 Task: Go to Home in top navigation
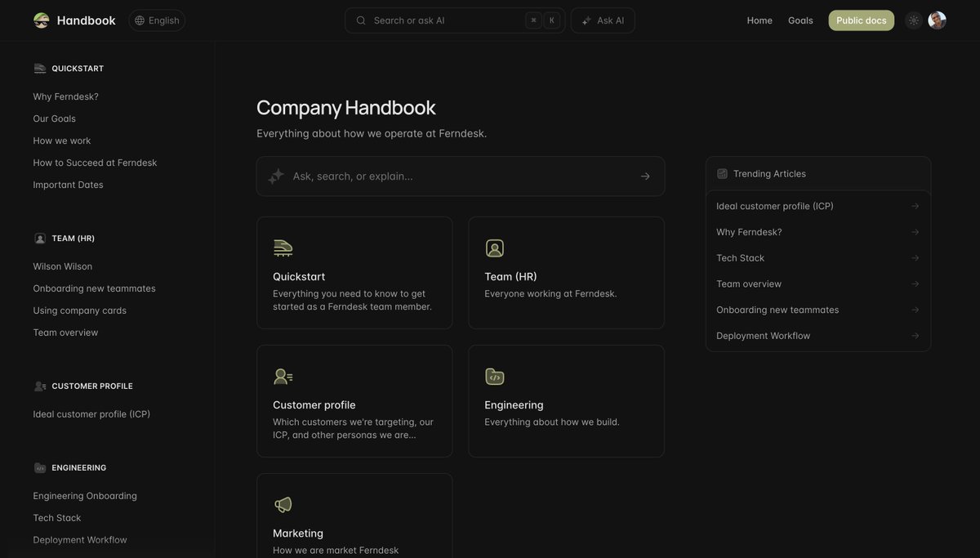tap(759, 20)
